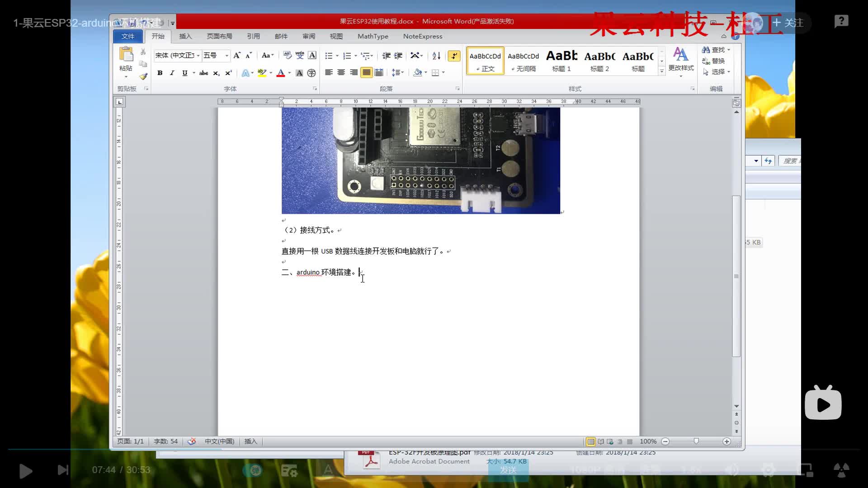This screenshot has height=488, width=868.
Task: Click the Character Border icon
Action: (x=312, y=55)
